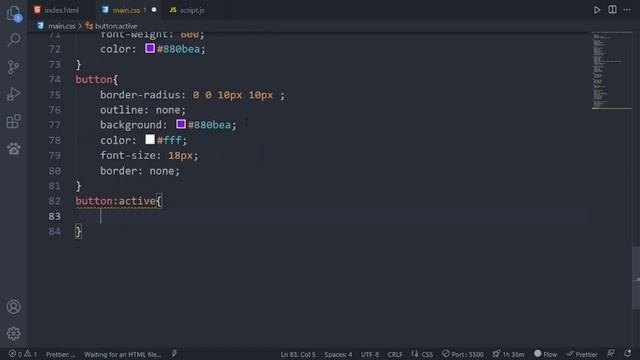This screenshot has width=640, height=360.
Task: Click the lightning icon in status bar
Action: point(174,354)
